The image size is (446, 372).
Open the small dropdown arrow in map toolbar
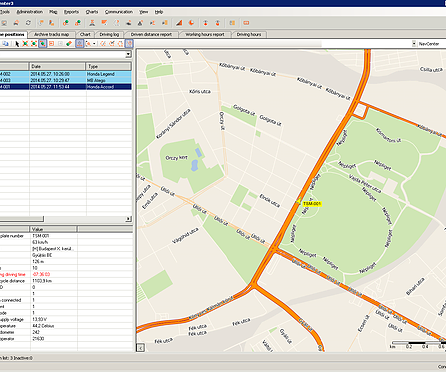(x=94, y=44)
